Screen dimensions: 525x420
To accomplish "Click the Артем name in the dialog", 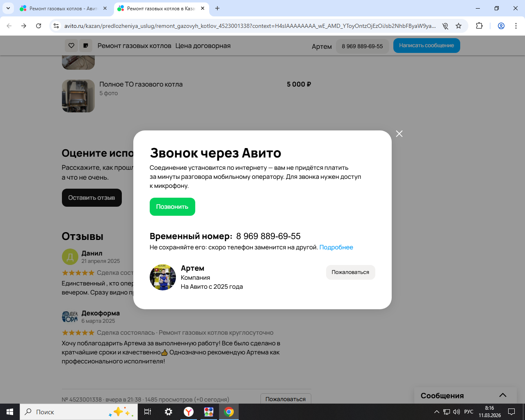I will (x=192, y=268).
